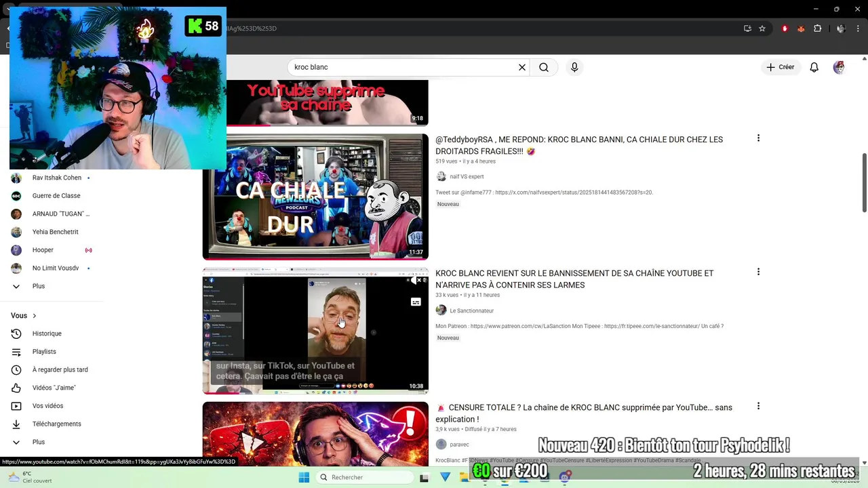Open the naïf VS expert channel link

467,177
